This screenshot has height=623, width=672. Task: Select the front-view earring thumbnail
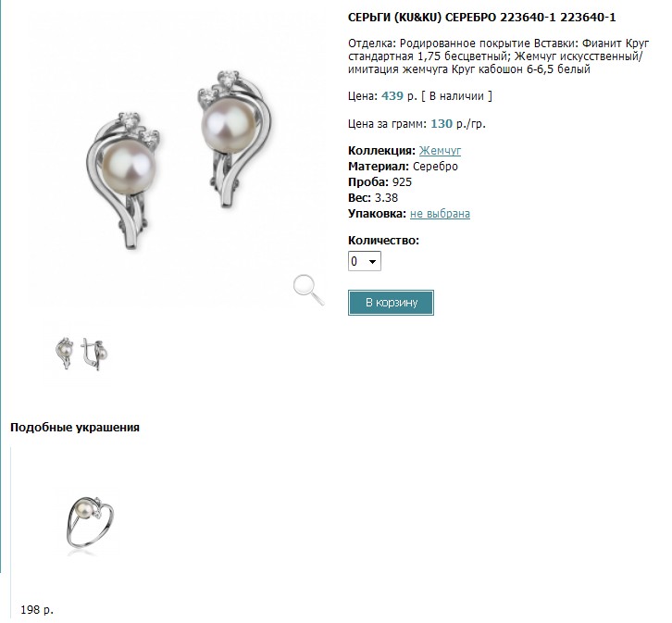(64, 354)
